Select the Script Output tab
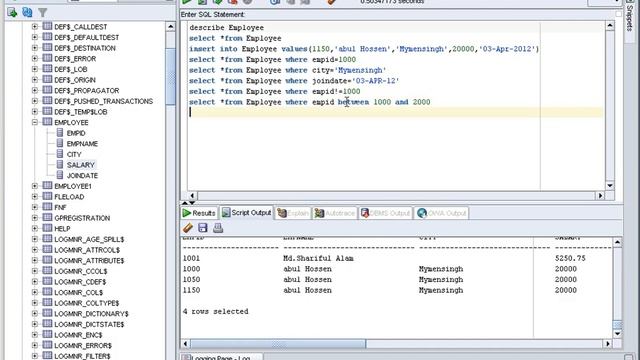 247,213
